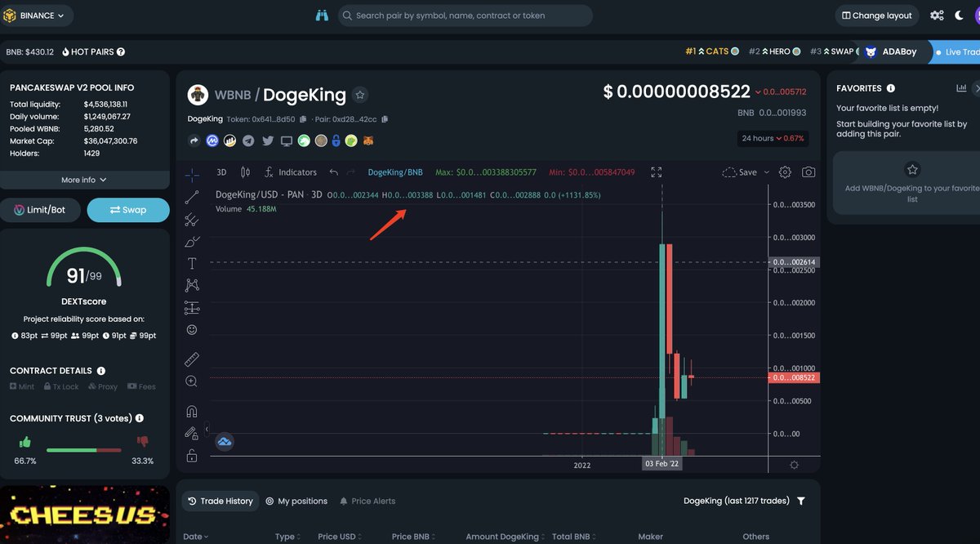Screen dimensions: 980x544
Task: Open the Indicators menu
Action: (291, 172)
